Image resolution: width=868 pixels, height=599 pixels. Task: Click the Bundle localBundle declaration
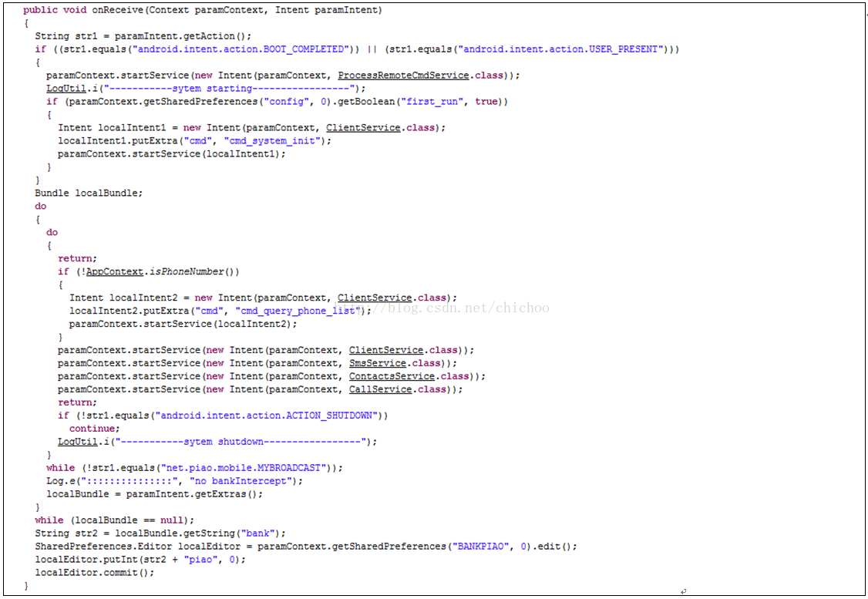89,193
